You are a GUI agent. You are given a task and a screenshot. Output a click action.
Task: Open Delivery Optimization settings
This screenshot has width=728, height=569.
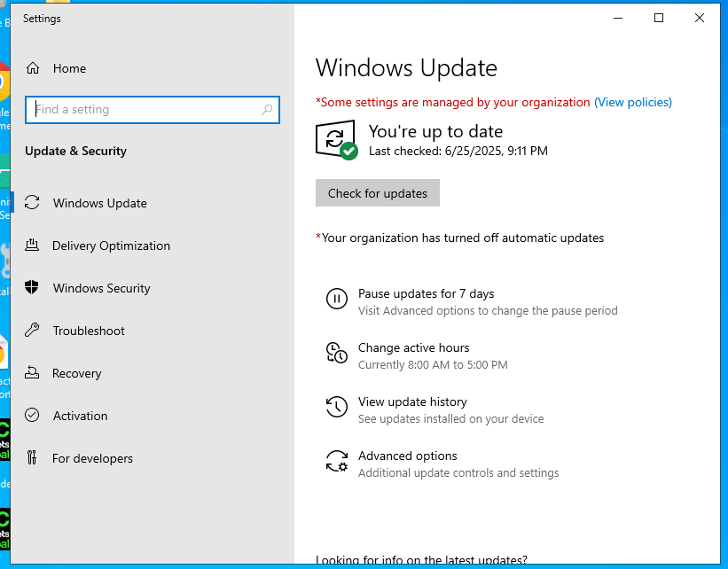[x=110, y=246]
